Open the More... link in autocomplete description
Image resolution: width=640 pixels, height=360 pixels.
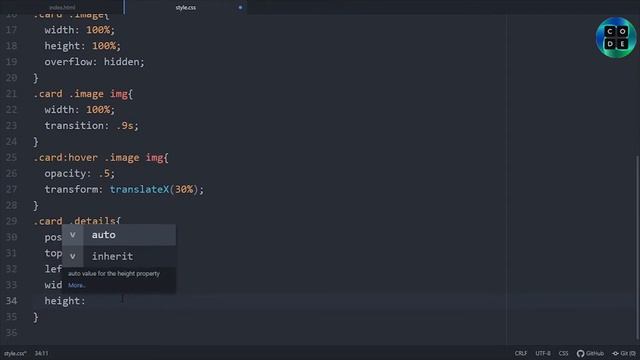[x=76, y=285]
